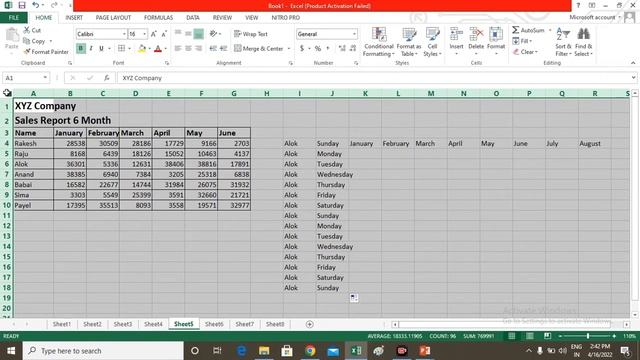640x360 pixels.
Task: Open Sheet6 worksheet tab
Action: point(214,324)
